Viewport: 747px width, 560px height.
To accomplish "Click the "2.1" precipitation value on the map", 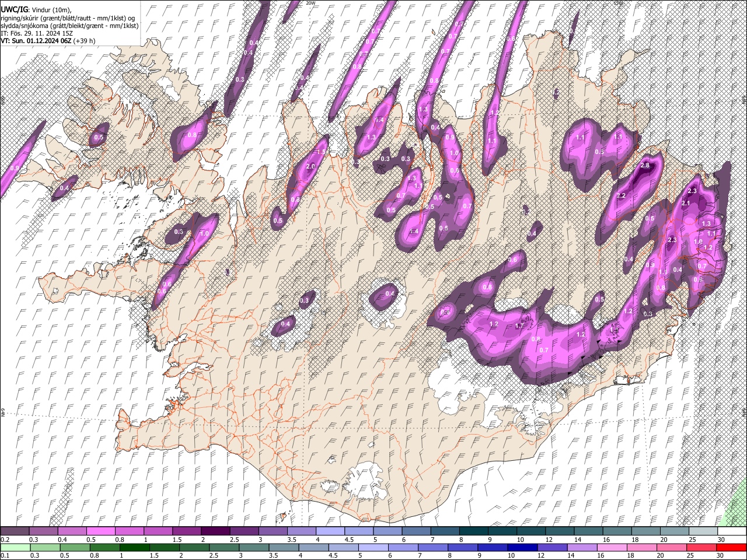I will click(x=686, y=203).
